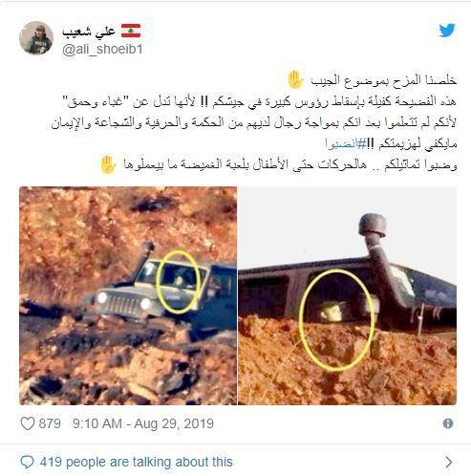
Task: Click the display name علي شعيب
Action: [89, 32]
